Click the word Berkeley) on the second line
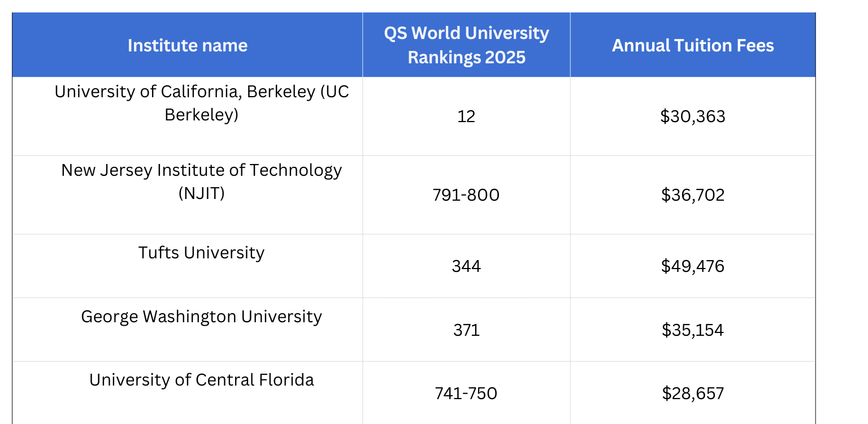 (x=202, y=115)
